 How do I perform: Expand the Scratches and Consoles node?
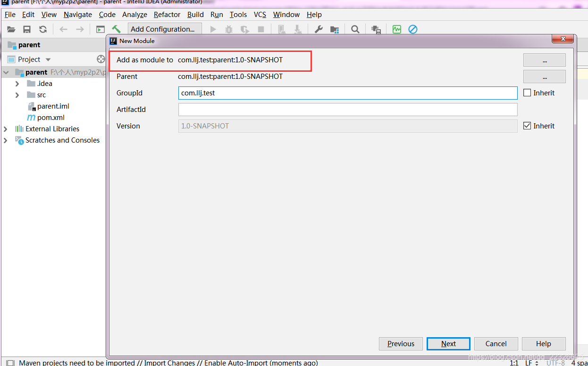(x=6, y=140)
